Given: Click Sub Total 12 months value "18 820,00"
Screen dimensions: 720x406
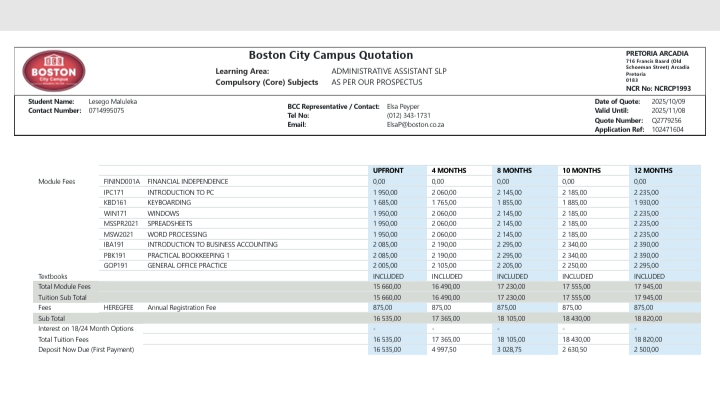Looking at the screenshot, I should pyautogui.click(x=648, y=319).
